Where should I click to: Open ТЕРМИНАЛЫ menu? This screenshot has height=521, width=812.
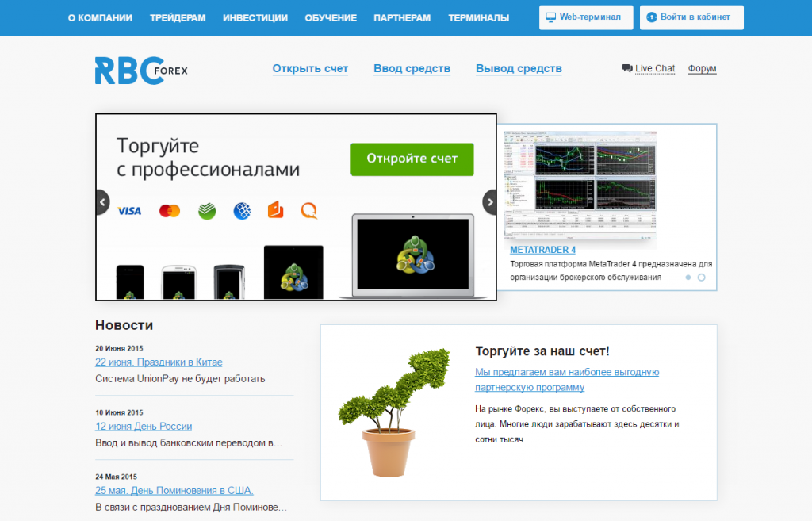479,17
